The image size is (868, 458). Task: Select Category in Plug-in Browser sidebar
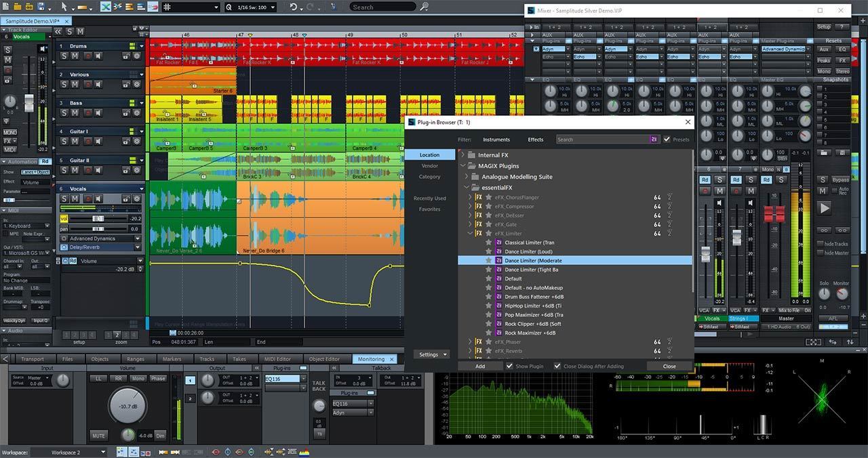pos(429,176)
